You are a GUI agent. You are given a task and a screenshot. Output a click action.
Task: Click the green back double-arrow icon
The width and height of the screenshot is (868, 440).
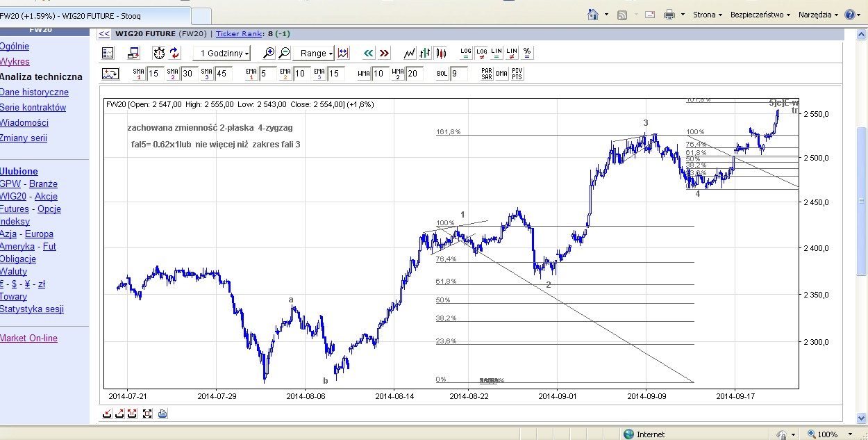369,53
